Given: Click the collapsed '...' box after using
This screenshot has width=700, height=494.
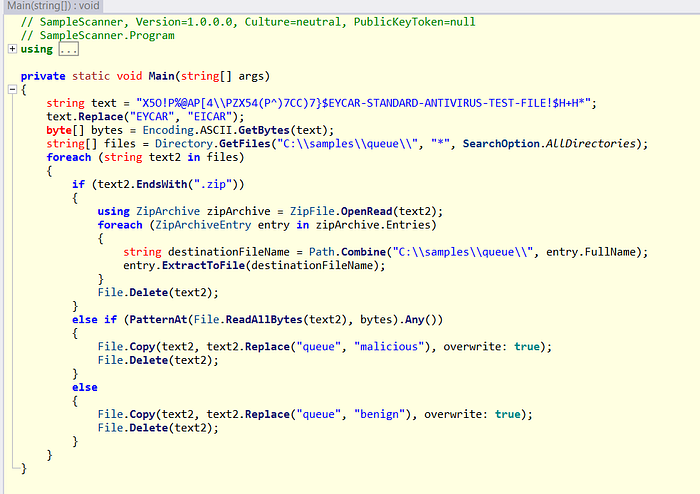Looking at the screenshot, I should pos(67,49).
